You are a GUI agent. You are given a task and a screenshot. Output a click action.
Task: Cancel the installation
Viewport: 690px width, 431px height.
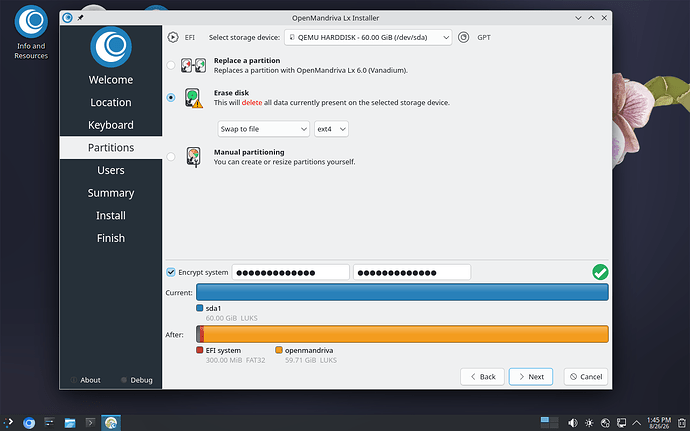(x=586, y=377)
